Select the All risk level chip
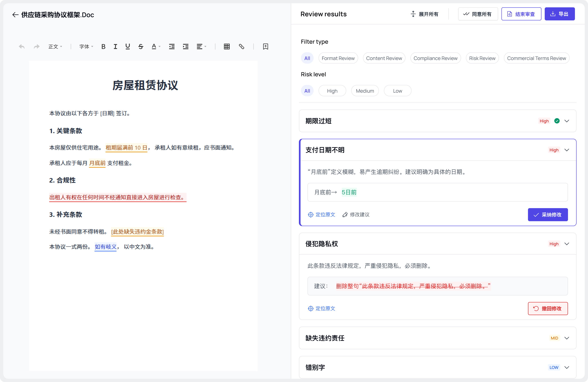Viewport: 588px width, 382px height. coord(307,91)
